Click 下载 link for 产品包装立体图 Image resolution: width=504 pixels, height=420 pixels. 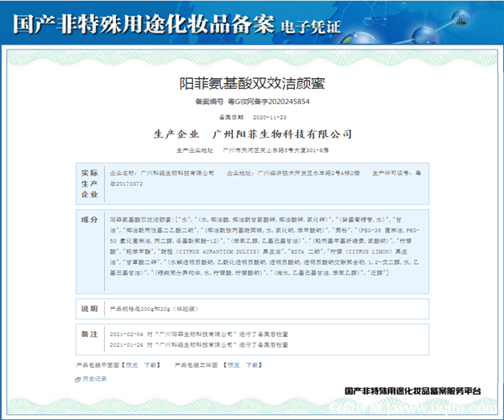(x=252, y=365)
